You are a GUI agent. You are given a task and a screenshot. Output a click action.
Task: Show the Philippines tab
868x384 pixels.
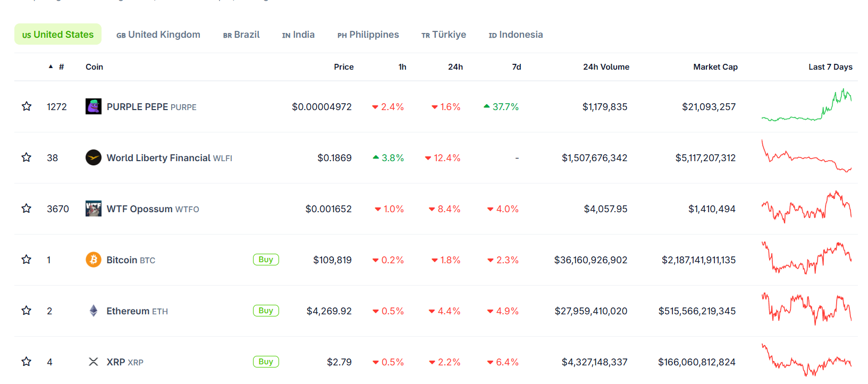point(368,35)
